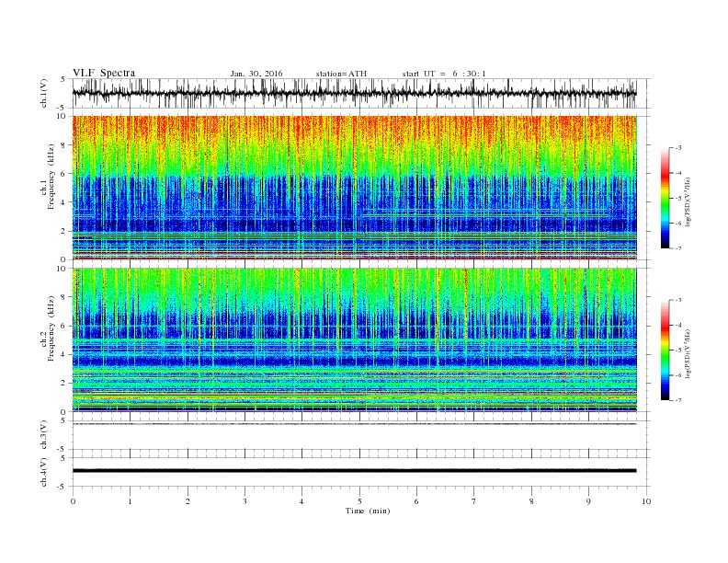Click the ch.1 spectrogram color scale bar
This screenshot has height=563, width=728.
tap(665, 199)
